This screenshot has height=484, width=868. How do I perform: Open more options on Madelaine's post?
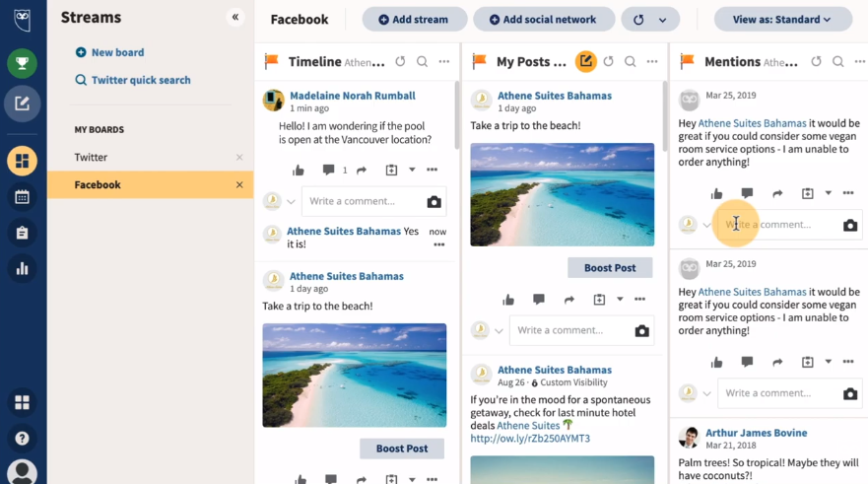coord(432,170)
